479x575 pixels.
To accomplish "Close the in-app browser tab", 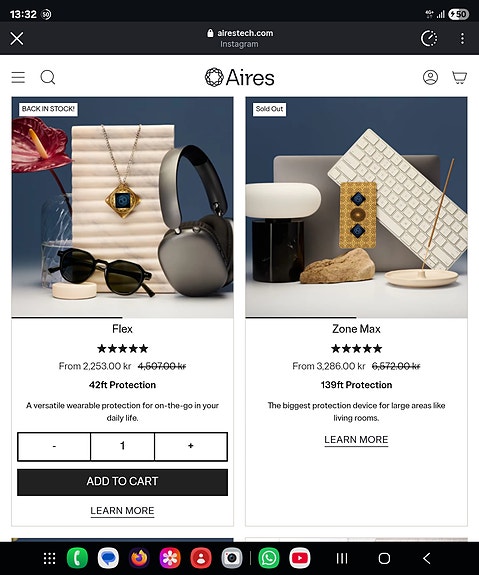I will [17, 38].
